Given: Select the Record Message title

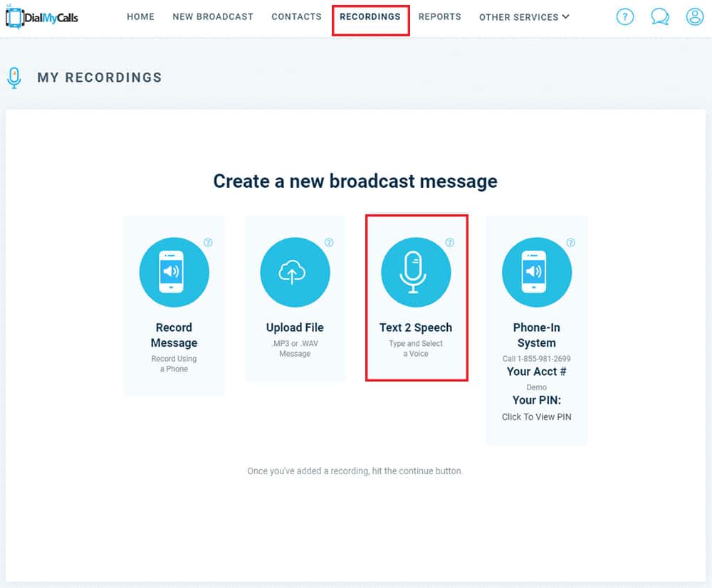Looking at the screenshot, I should pyautogui.click(x=174, y=335).
